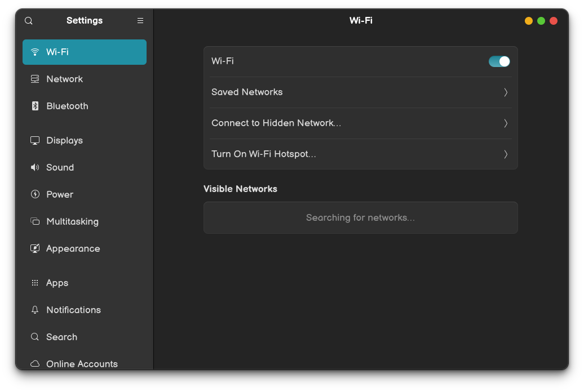Click the Notifications bell icon
The width and height of the screenshot is (584, 392).
[x=35, y=310]
